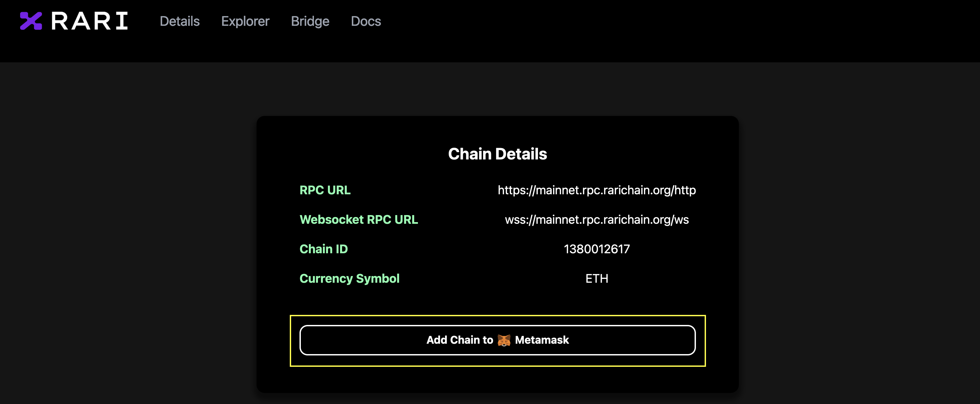Click the RARI wordmark text

(90, 21)
